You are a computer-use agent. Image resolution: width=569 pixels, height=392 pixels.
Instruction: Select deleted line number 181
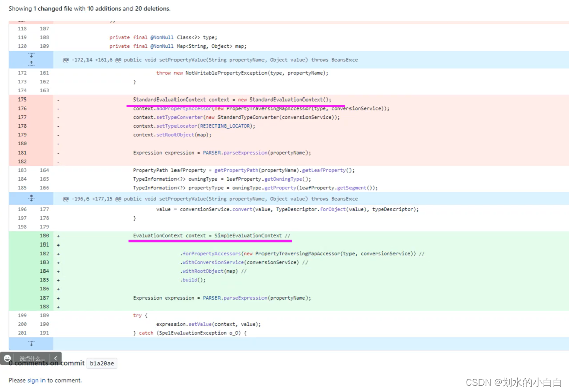point(22,153)
